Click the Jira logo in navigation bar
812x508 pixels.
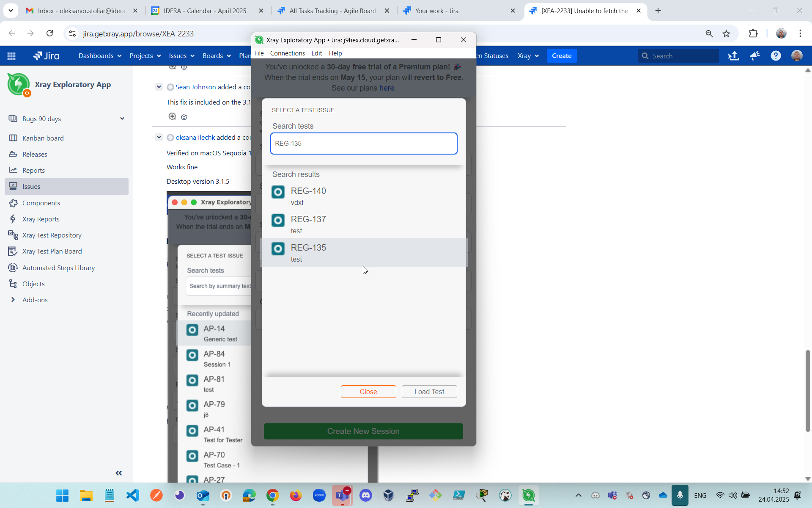click(46, 56)
